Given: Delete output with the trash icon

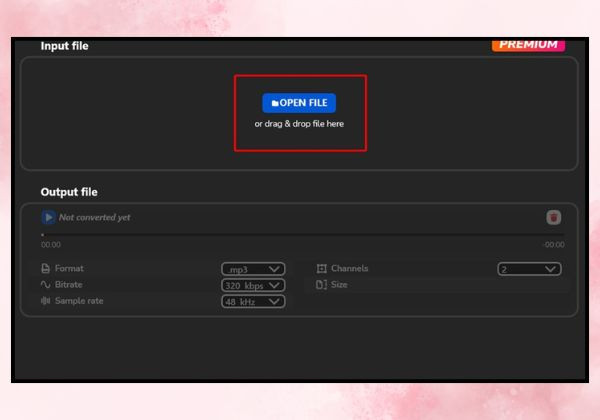Looking at the screenshot, I should click(x=553, y=217).
